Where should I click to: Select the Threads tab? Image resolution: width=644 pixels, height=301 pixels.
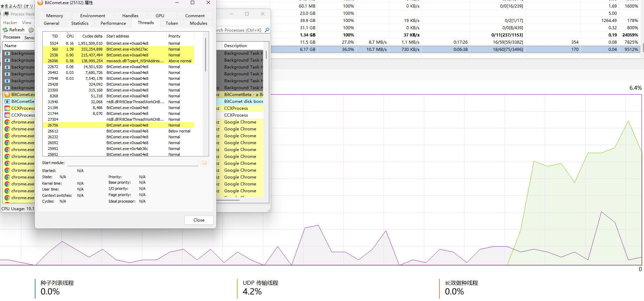tap(146, 23)
